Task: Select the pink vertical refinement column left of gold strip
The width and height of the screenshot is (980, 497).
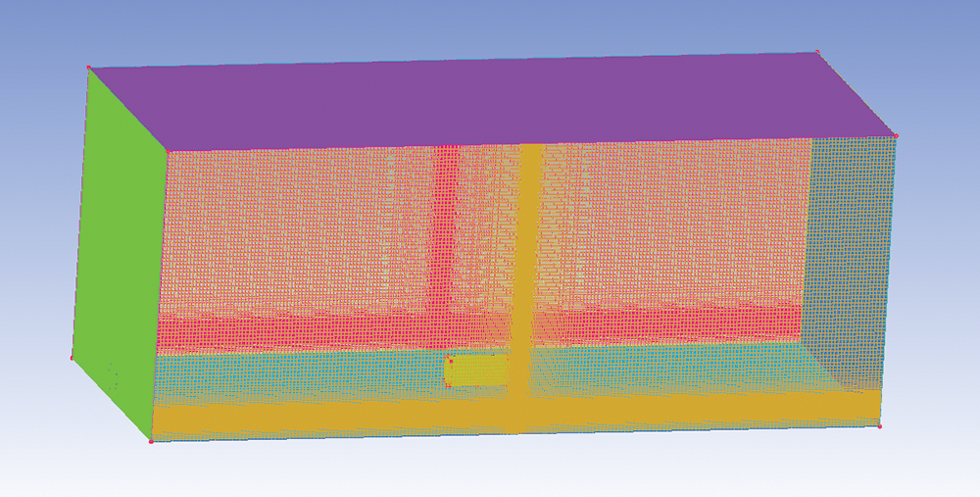Action: click(x=446, y=245)
